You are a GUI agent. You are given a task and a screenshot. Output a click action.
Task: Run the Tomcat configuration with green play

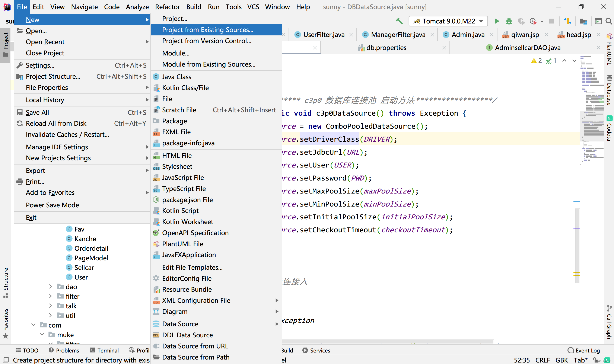pyautogui.click(x=496, y=21)
